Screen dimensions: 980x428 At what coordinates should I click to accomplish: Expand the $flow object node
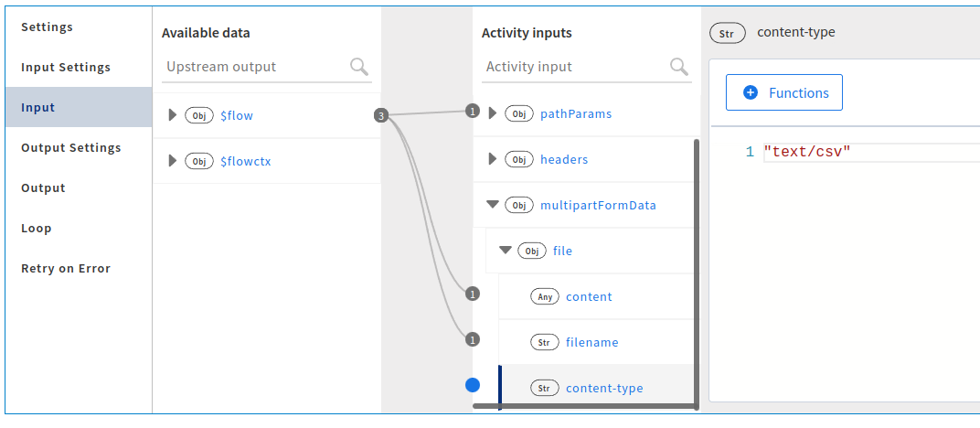pos(172,115)
